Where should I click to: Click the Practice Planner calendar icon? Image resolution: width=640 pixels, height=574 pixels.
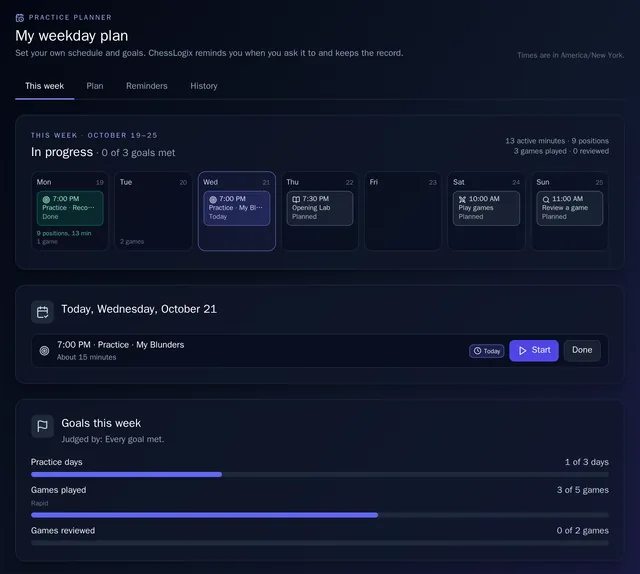click(x=20, y=18)
